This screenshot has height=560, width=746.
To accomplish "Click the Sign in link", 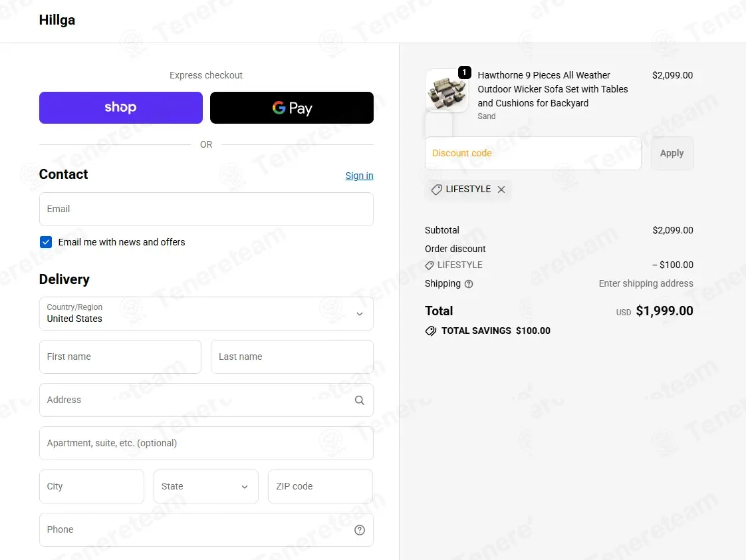I will [359, 176].
